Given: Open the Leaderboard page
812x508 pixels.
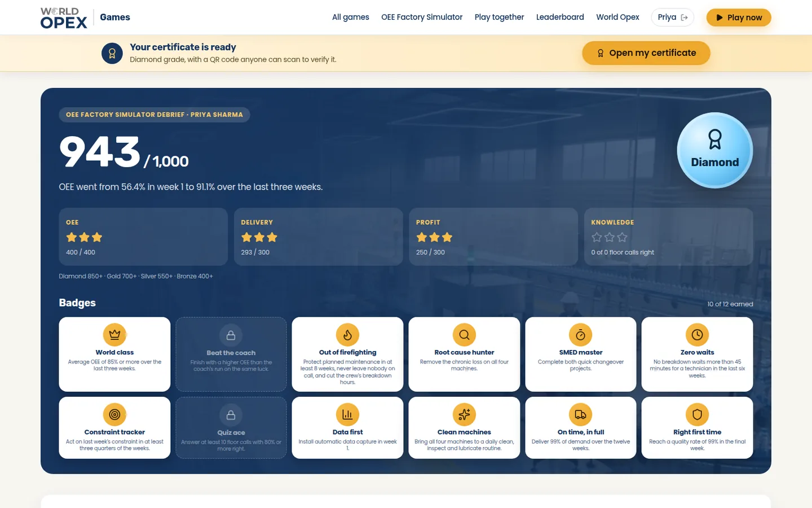Looking at the screenshot, I should click(x=560, y=17).
